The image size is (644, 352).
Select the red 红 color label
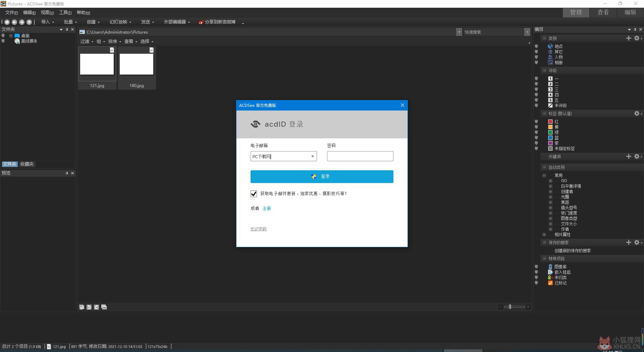[x=553, y=122]
